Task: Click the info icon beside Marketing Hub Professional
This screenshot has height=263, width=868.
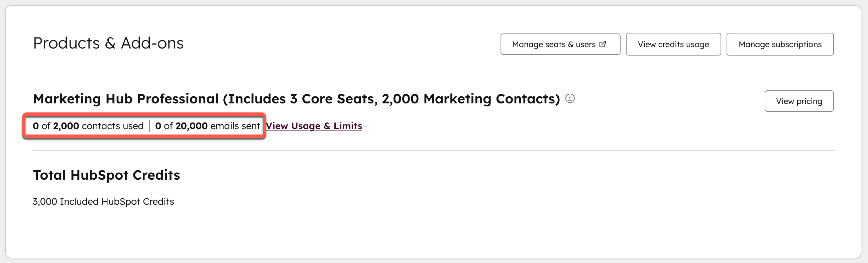Action: [x=570, y=98]
